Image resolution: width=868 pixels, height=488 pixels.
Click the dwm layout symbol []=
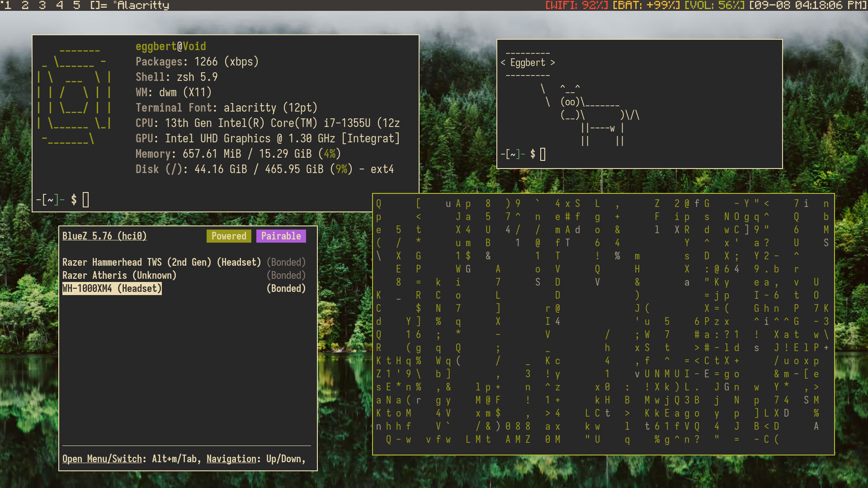point(99,5)
